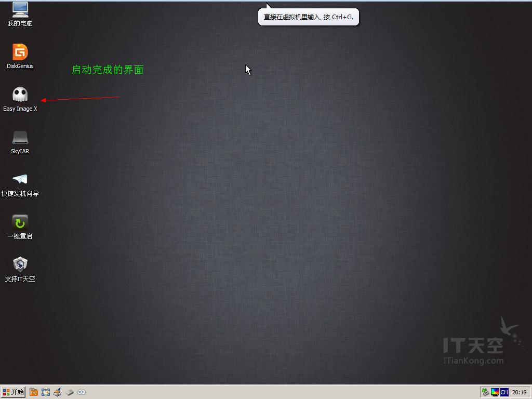The height and width of the screenshot is (399, 532).
Task: Open file search from the quick launch bar
Action: 33,392
